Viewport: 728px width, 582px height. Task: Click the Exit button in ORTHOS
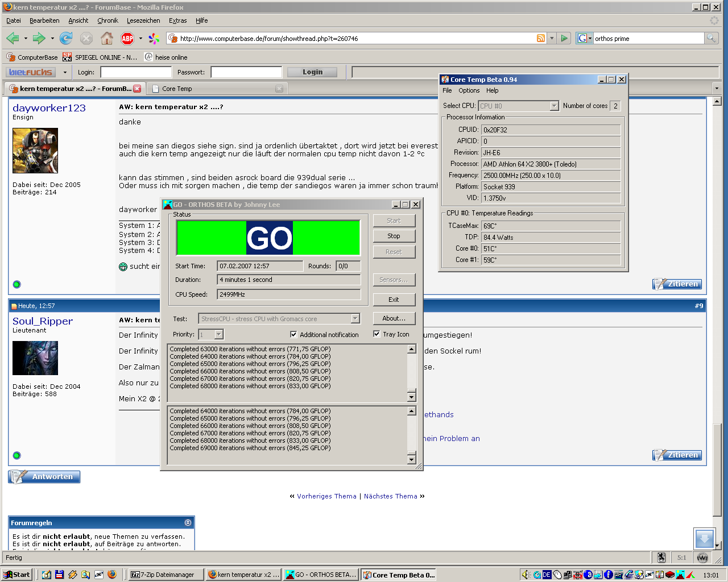tap(394, 300)
